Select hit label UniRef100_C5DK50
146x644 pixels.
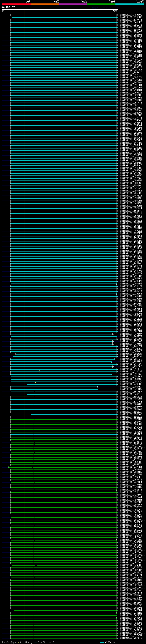click(x=131, y=422)
